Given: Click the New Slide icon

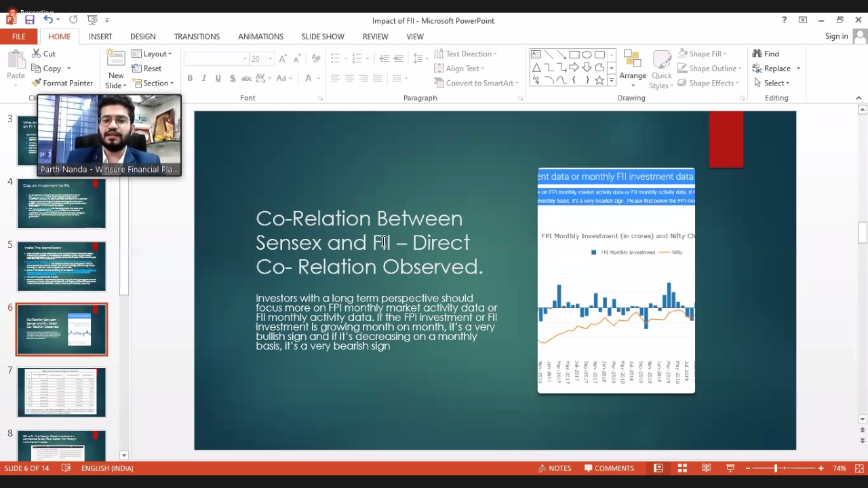Looking at the screenshot, I should tap(116, 60).
